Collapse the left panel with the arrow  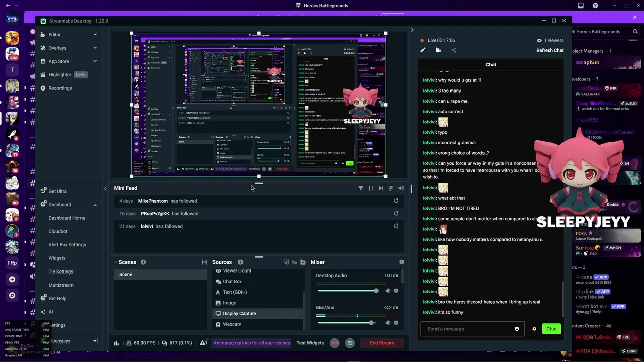click(105, 188)
